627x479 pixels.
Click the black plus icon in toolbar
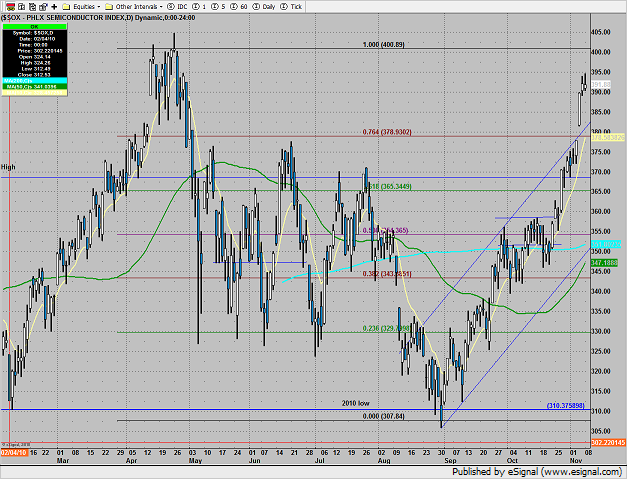click(x=54, y=7)
